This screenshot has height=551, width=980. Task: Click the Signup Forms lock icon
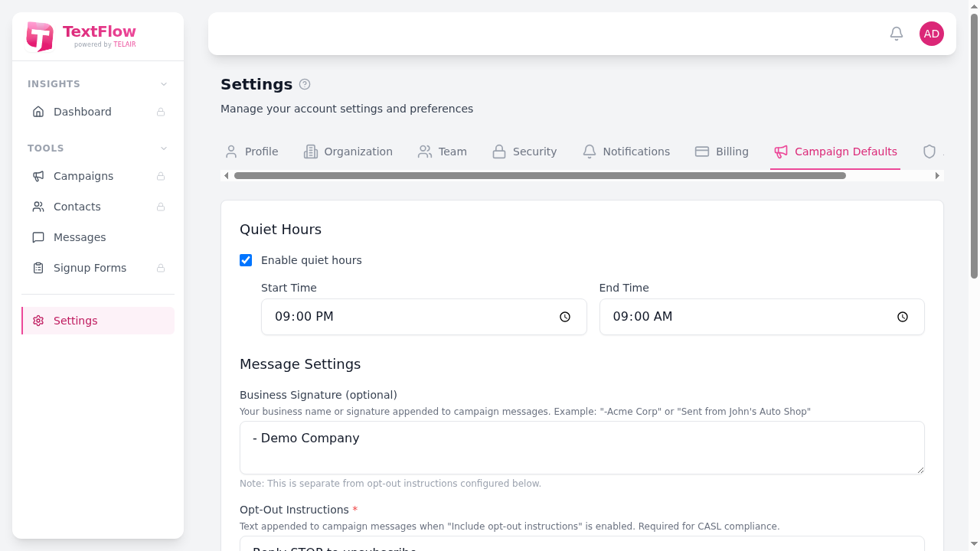click(161, 268)
